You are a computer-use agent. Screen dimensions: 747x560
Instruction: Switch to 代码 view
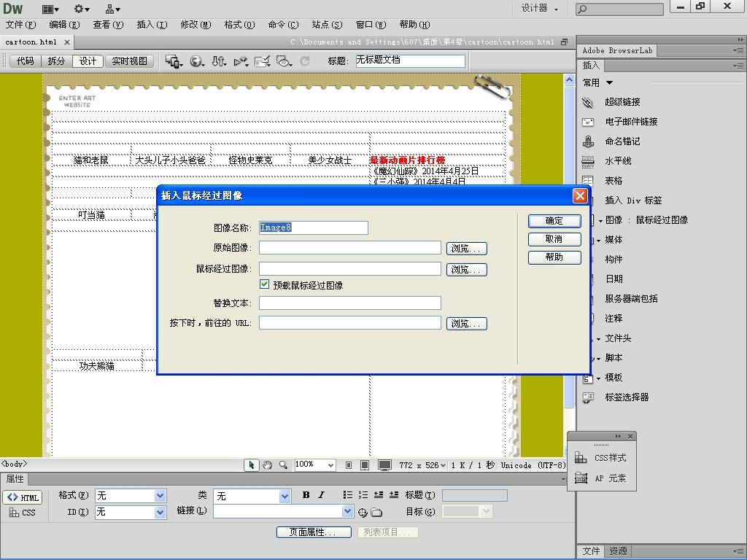26,61
